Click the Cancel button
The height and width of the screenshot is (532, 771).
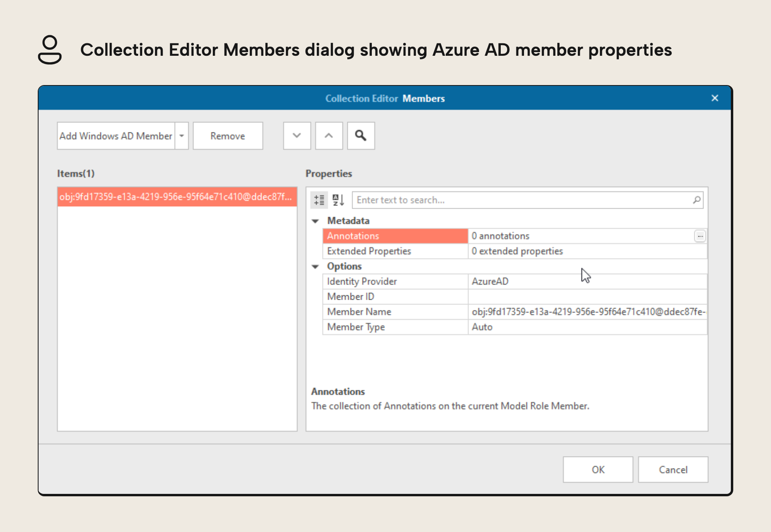click(673, 469)
